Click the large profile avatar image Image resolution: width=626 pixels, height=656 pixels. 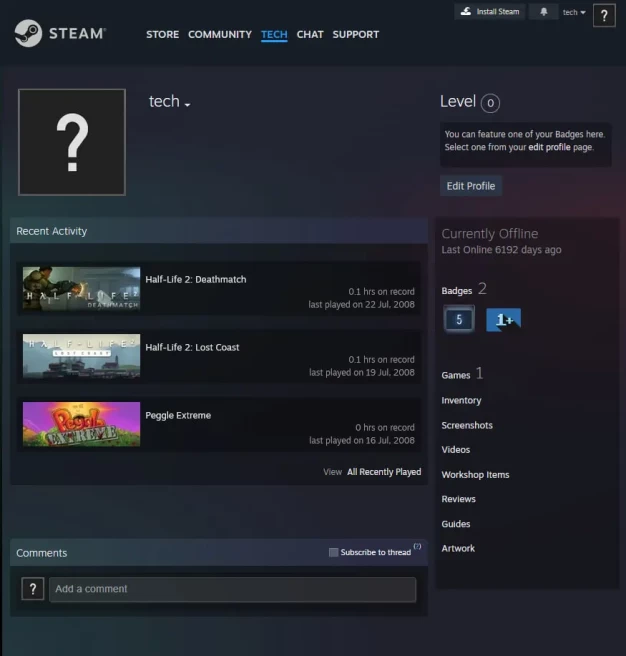(72, 142)
